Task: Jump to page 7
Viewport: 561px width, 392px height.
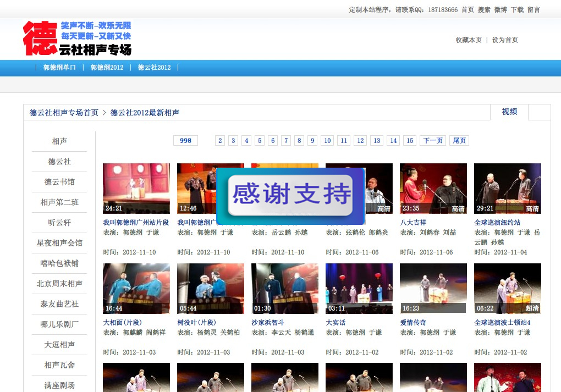Action: point(286,141)
